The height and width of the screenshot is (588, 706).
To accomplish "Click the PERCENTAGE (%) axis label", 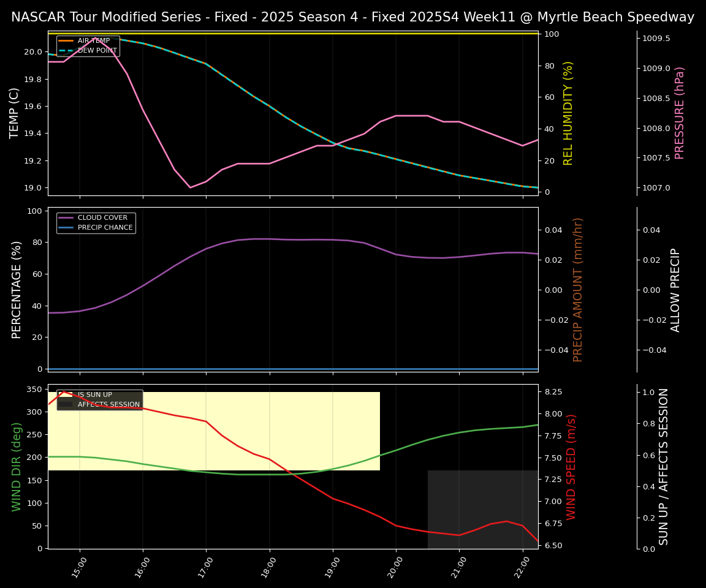I will 17,289.
